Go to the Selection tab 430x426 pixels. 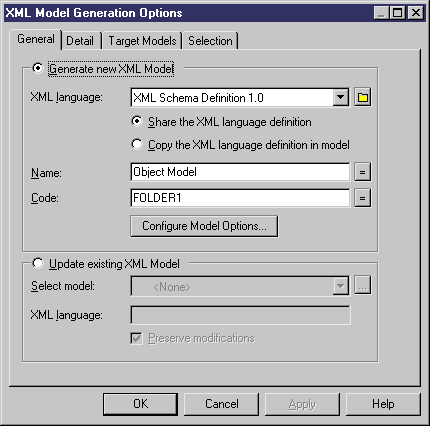[x=210, y=41]
